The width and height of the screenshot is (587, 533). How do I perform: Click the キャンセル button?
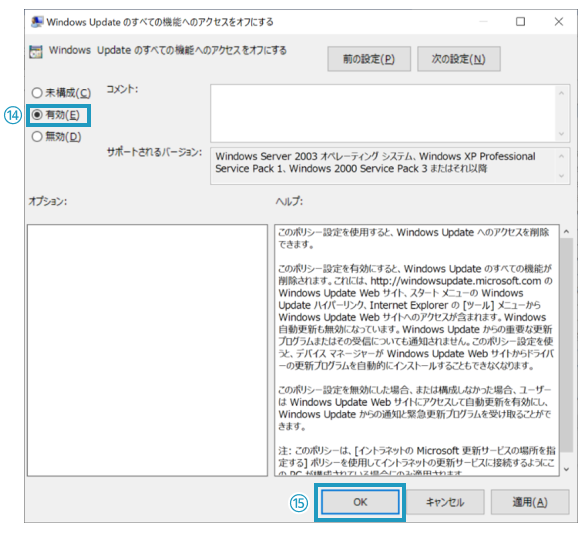click(445, 502)
